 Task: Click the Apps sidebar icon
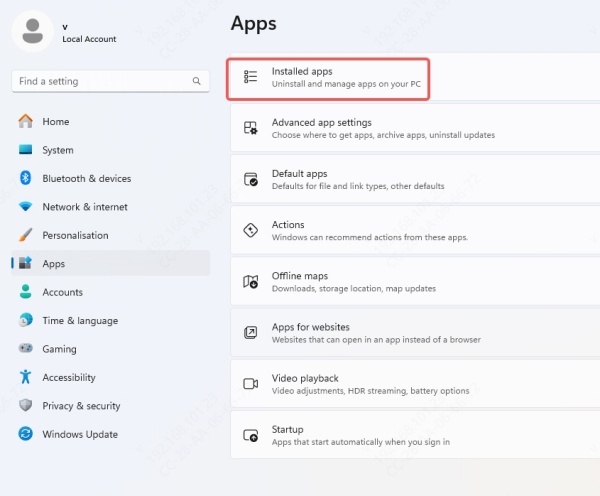(x=26, y=263)
